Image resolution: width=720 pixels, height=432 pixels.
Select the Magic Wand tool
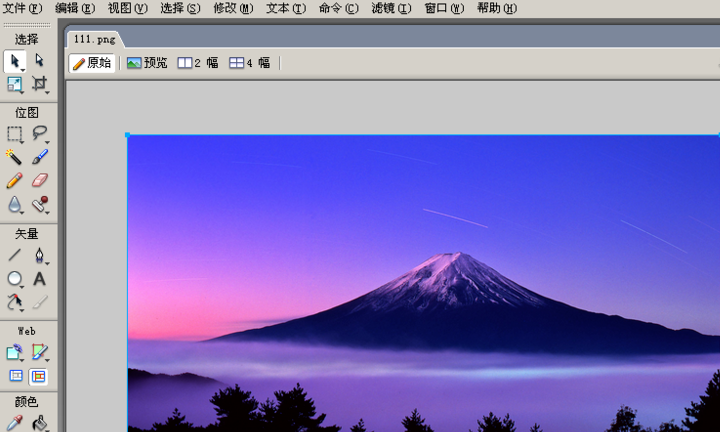pos(15,157)
